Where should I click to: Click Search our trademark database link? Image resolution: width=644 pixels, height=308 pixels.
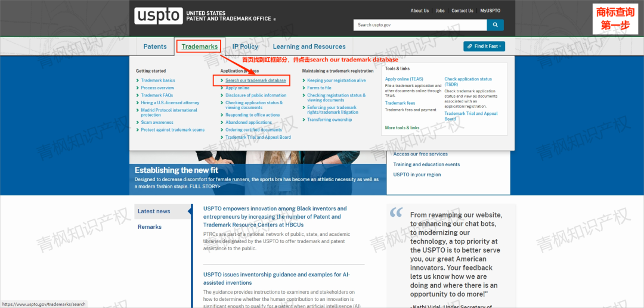pos(255,80)
